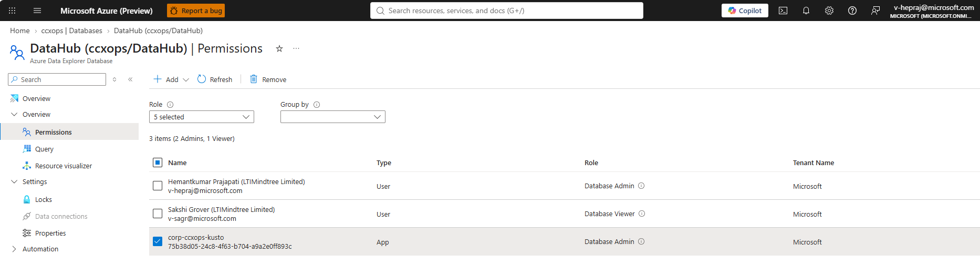Show info for corp-ccxops-kusto Database Admin role
980x264 pixels.
(641, 241)
